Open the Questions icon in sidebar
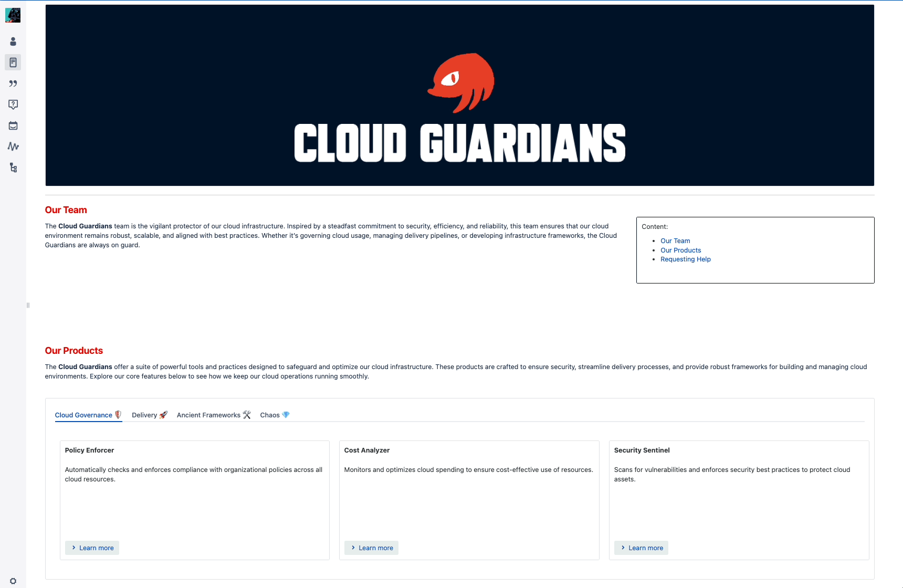Image resolution: width=903 pixels, height=588 pixels. pyautogui.click(x=13, y=104)
